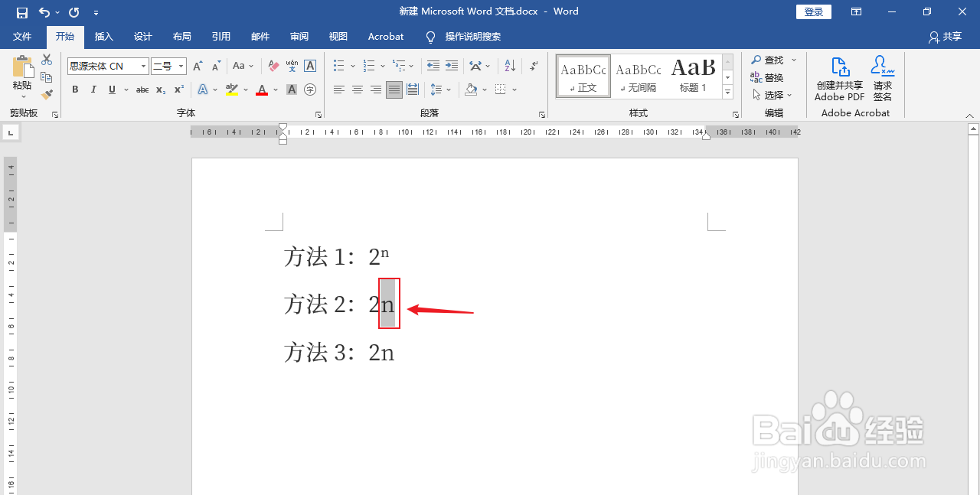Pick the text highlight color swatch

click(x=231, y=90)
